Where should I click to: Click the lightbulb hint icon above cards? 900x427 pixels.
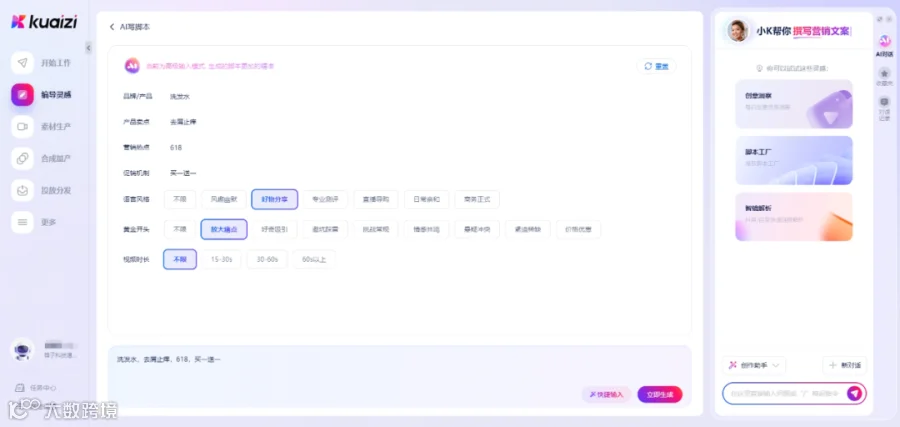(759, 68)
